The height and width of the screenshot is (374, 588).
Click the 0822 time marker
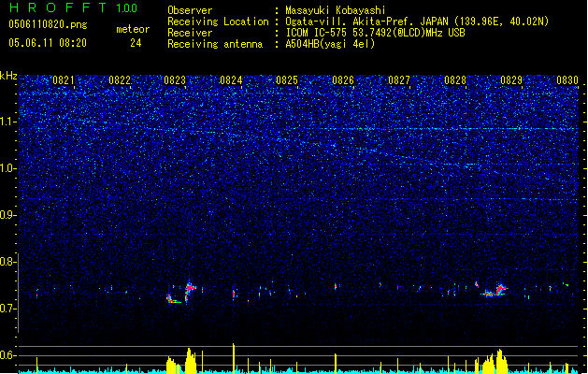tap(120, 80)
